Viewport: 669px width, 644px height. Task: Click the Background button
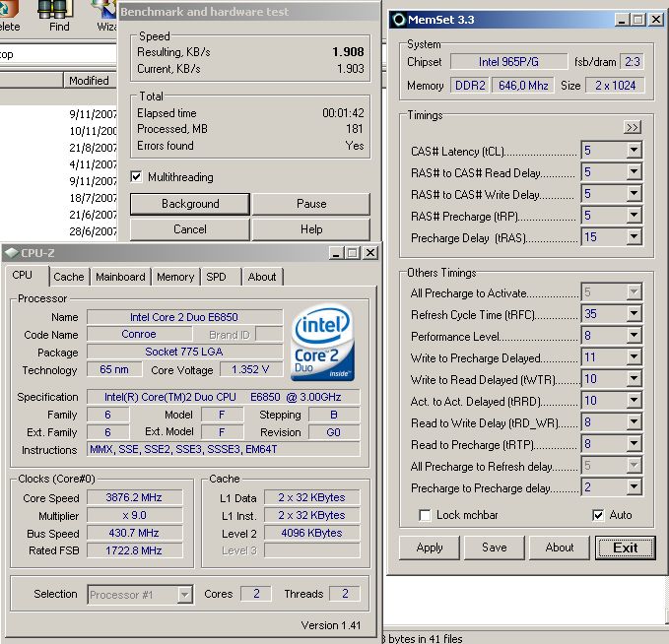tap(190, 204)
